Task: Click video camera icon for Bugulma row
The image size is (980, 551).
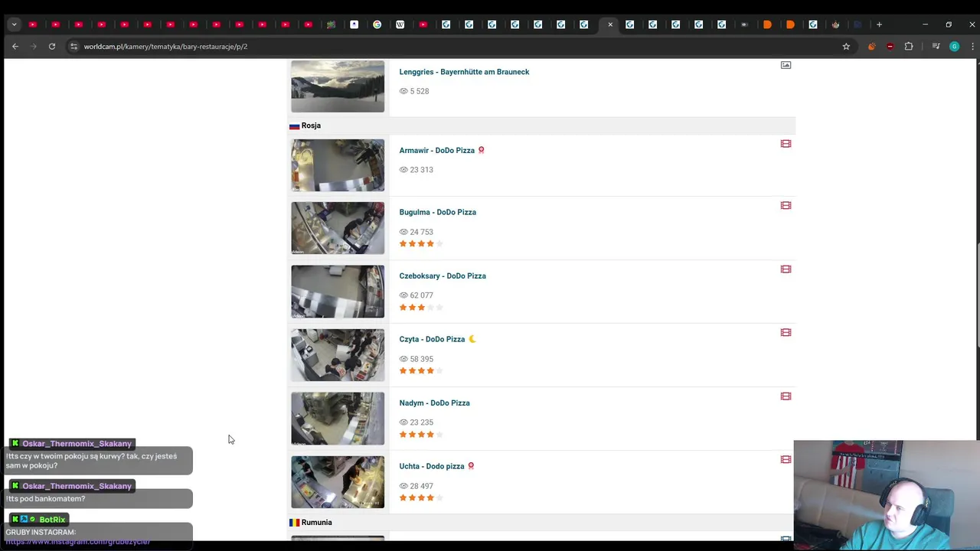Action: pos(786,206)
